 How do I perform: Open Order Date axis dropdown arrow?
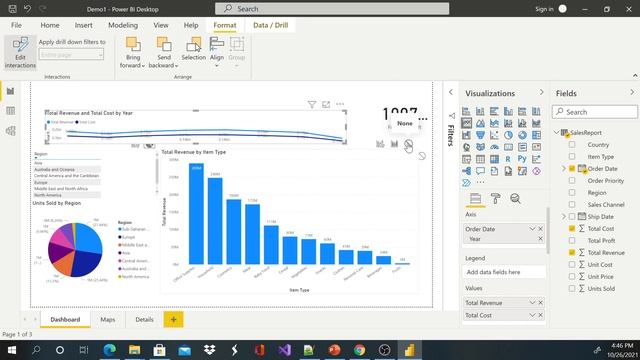(532, 229)
